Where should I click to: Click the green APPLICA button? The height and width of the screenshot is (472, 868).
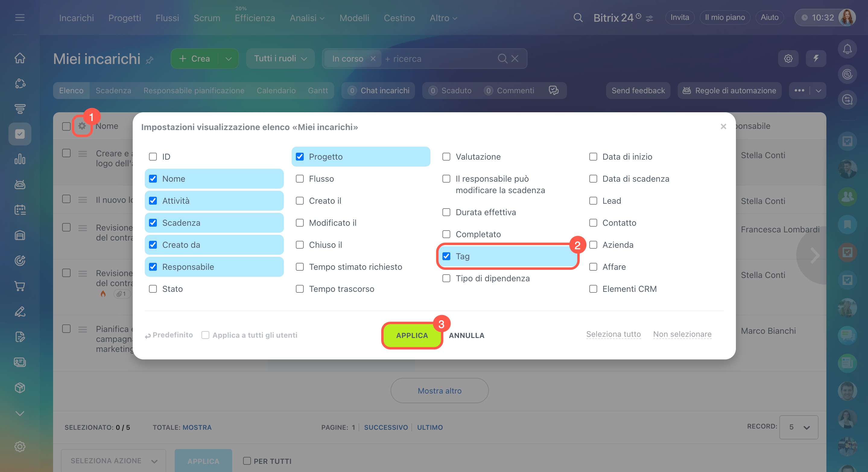[412, 336]
